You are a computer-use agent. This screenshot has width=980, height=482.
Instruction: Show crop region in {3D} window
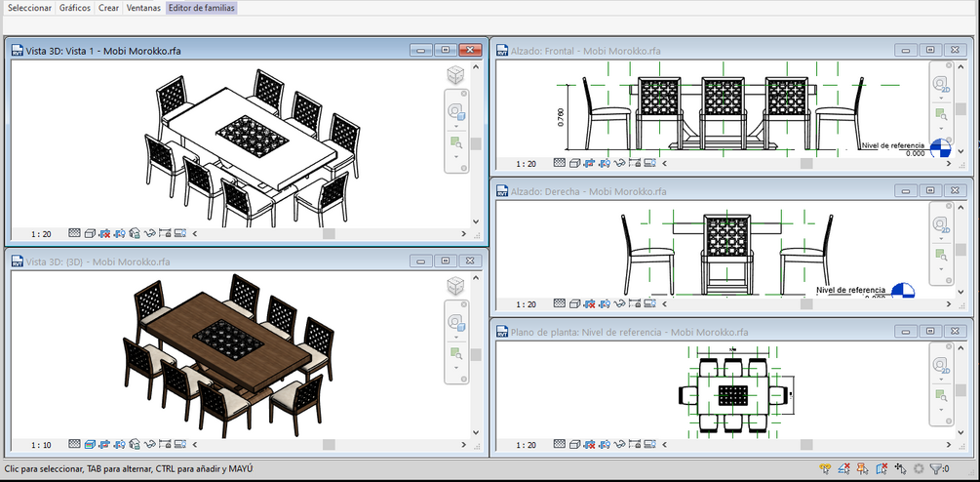pyautogui.click(x=119, y=445)
